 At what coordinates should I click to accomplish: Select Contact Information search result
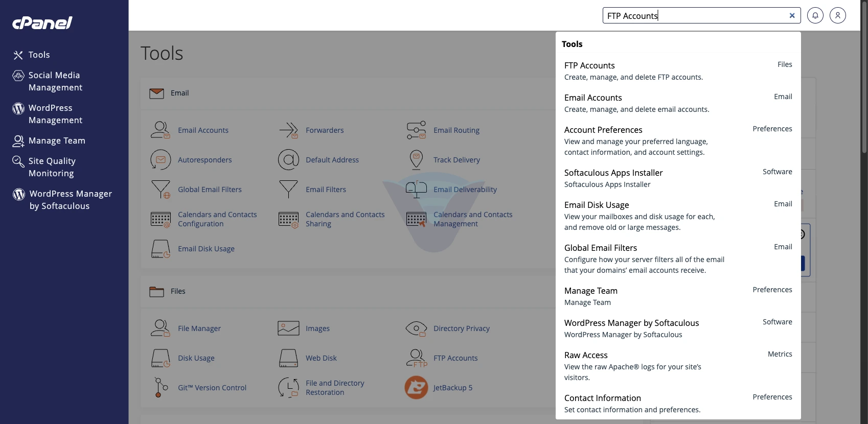pos(678,404)
